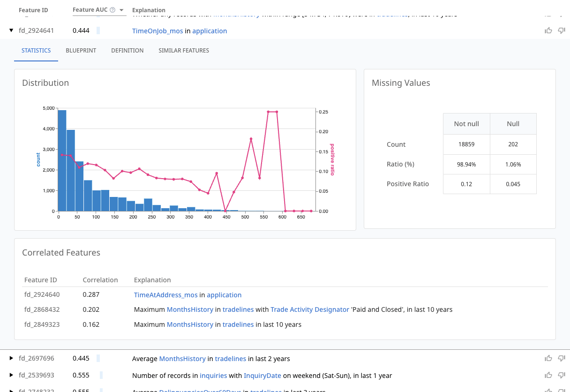
Task: Collapse the fd_2924641 feature row
Action: tap(11, 31)
